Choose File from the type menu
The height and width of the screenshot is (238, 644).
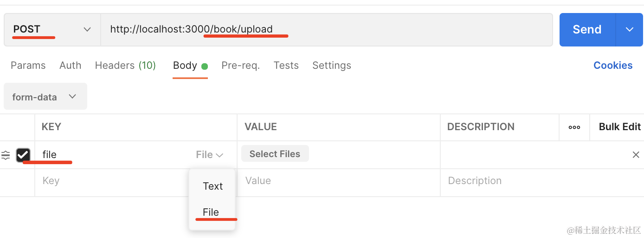coord(211,212)
